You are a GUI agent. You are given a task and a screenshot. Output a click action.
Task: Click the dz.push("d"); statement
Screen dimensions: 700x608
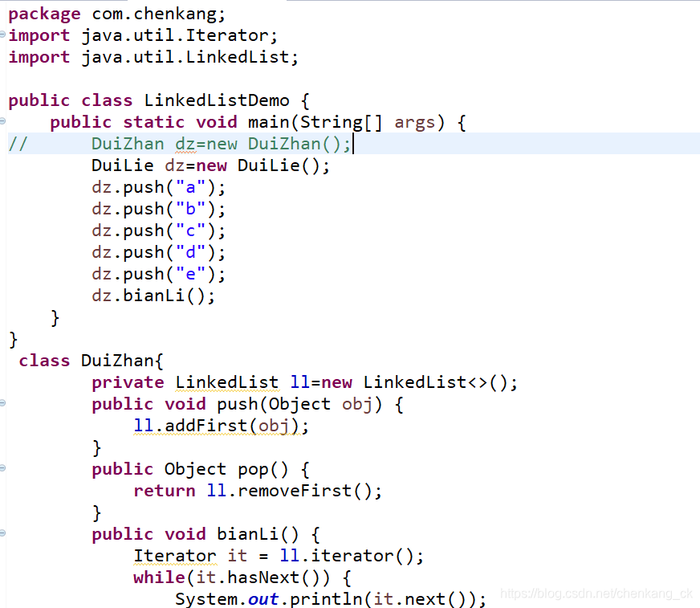[158, 253]
